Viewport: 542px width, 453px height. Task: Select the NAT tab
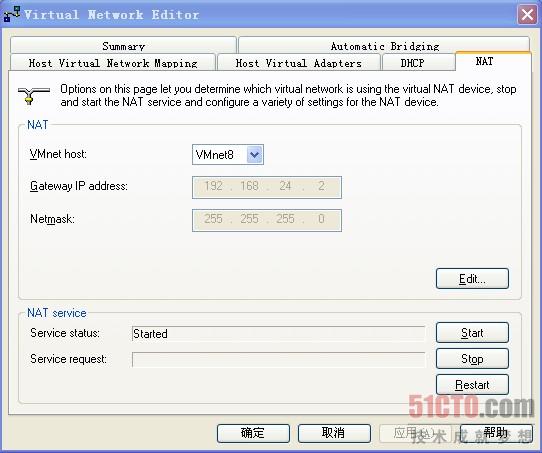point(493,61)
